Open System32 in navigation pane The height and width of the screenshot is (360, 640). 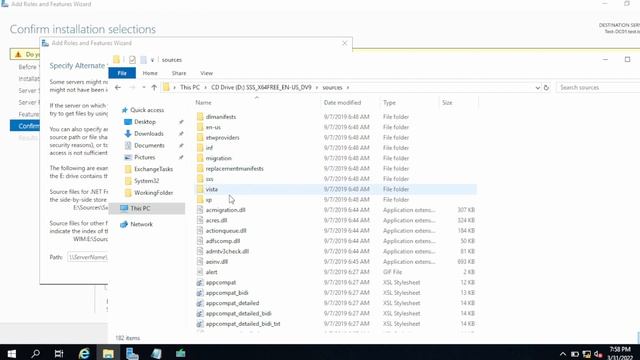pos(146,181)
